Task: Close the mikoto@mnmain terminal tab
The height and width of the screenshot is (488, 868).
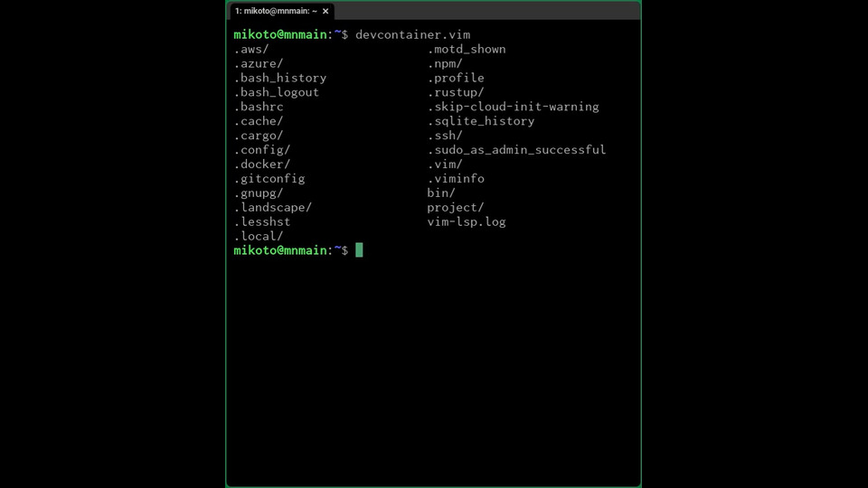Action: [325, 11]
